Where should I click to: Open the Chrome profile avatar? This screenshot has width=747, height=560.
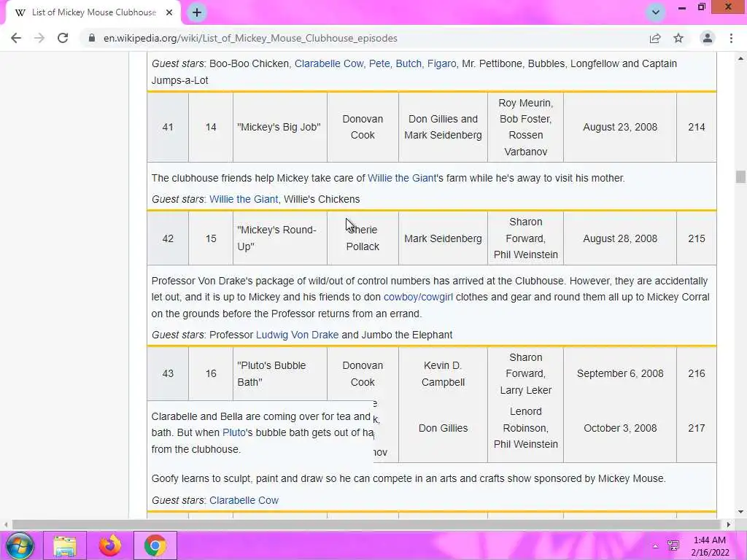click(708, 38)
